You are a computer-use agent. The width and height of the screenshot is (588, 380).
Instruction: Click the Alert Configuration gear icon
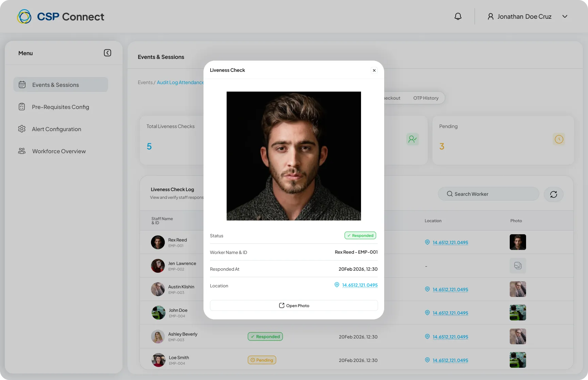pos(22,129)
